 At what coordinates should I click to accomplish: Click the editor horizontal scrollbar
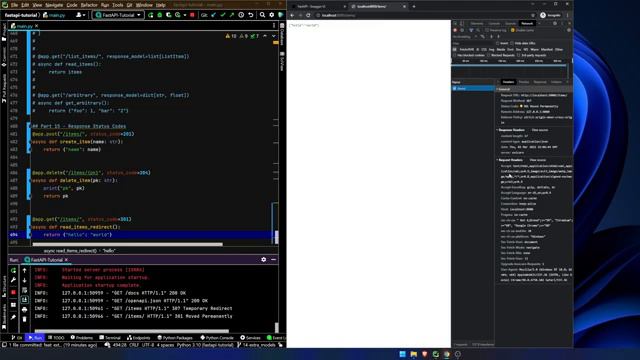click(128, 244)
